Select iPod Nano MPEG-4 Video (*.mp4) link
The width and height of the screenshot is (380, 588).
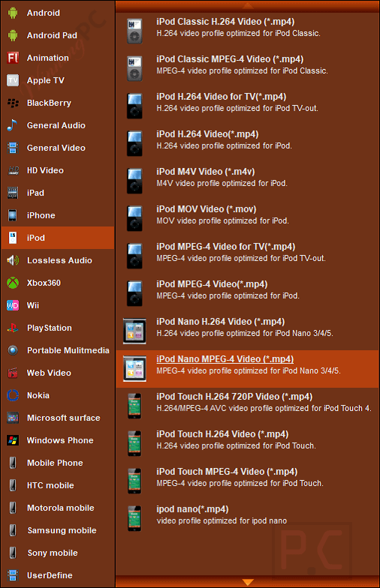tap(225, 359)
